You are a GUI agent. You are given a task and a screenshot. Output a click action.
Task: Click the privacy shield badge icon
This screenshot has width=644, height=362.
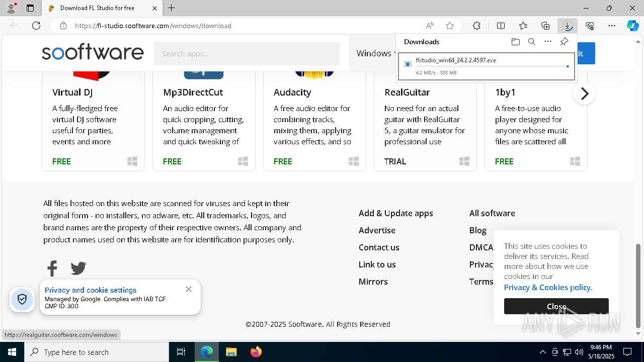(22, 300)
